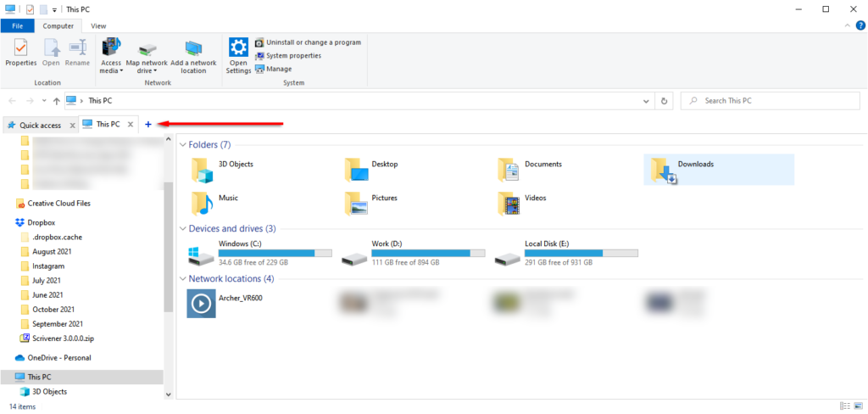Click the title bar properties checkmark icon

coord(31,8)
